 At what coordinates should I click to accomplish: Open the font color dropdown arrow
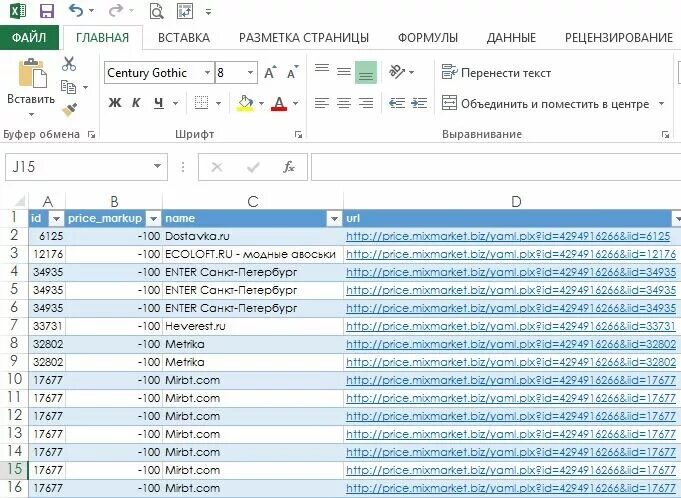(x=295, y=103)
